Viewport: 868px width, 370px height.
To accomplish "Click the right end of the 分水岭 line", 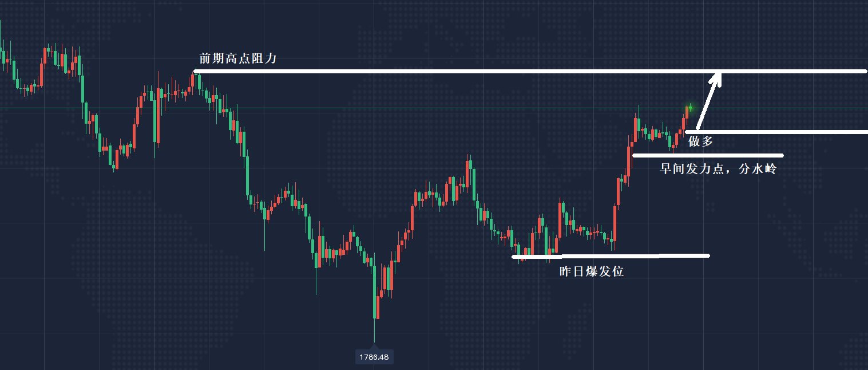I will point(781,155).
